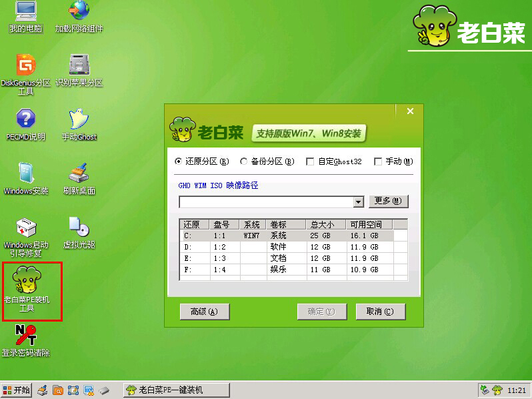This screenshot has height=399, width=532.
Task: Click the 还原 column header
Action: 195,224
